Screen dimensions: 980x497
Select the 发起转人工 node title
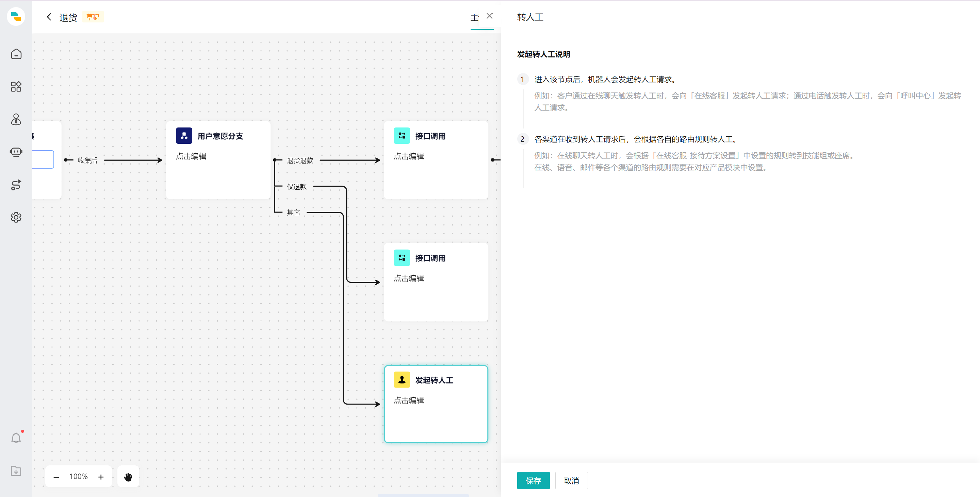point(434,380)
